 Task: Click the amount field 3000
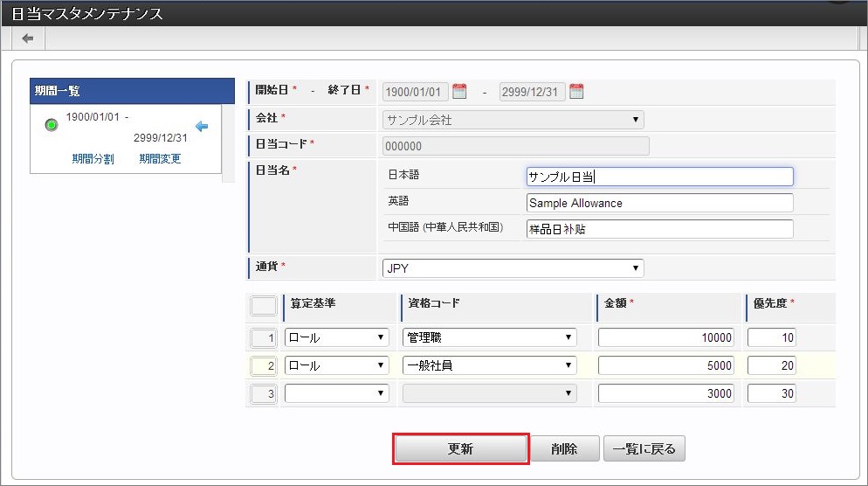pyautogui.click(x=666, y=393)
